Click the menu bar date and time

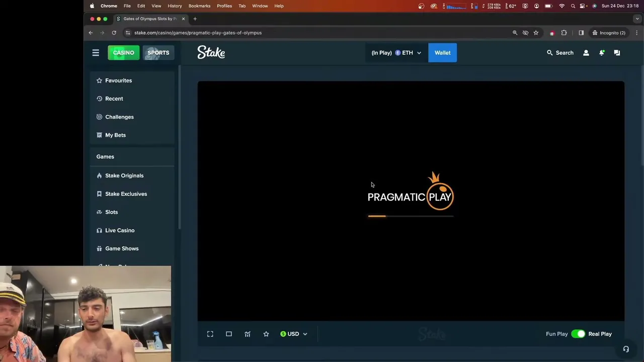(x=620, y=6)
